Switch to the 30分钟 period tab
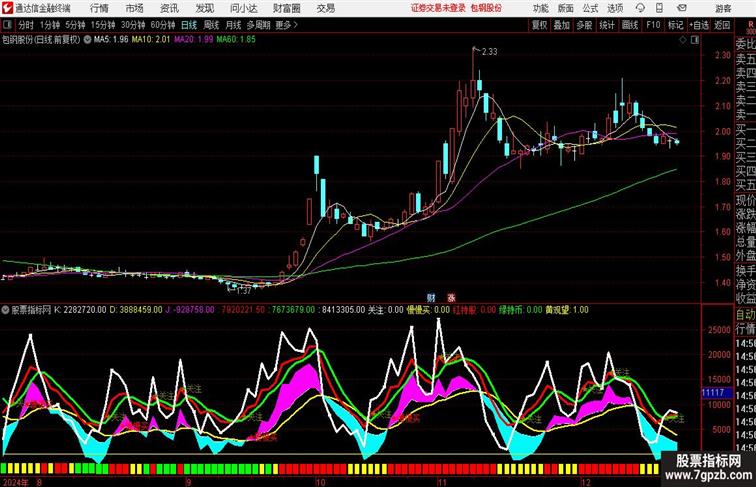The height and width of the screenshot is (487, 756). coord(133,25)
